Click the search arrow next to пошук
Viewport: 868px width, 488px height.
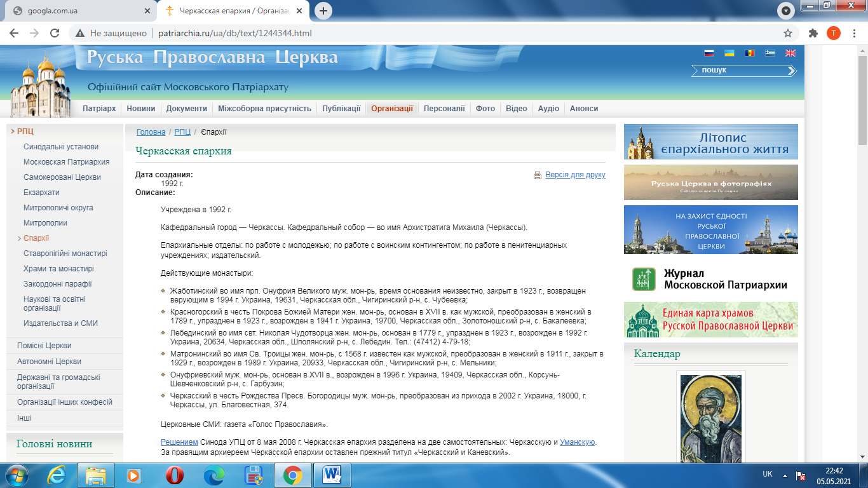click(791, 71)
